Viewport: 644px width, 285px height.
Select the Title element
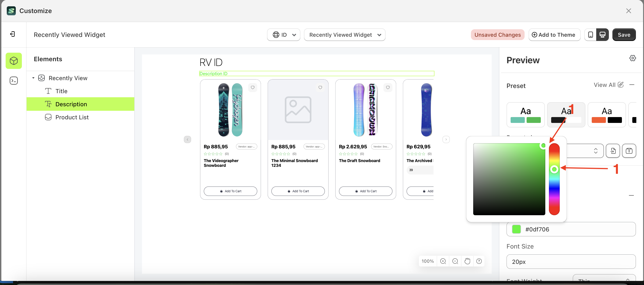pos(61,91)
